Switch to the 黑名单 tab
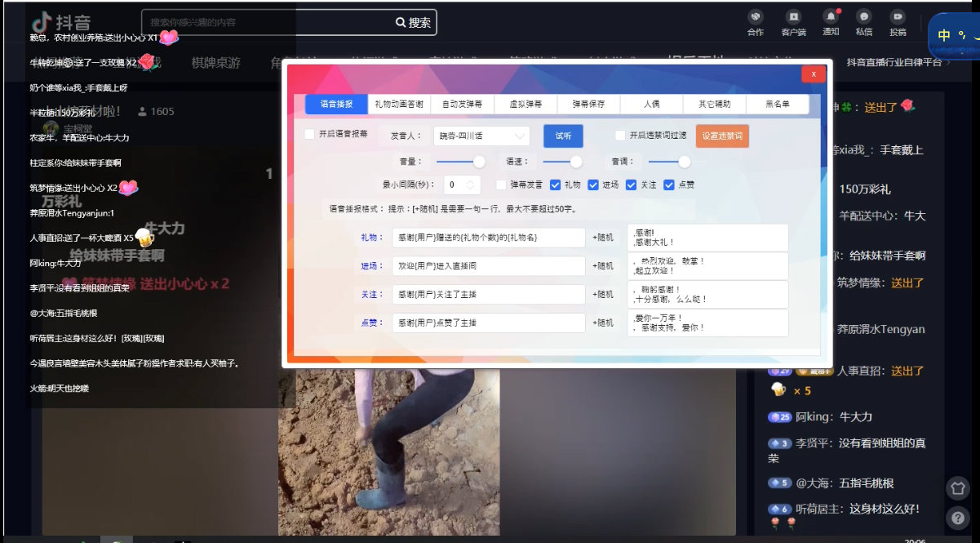 [x=778, y=105]
